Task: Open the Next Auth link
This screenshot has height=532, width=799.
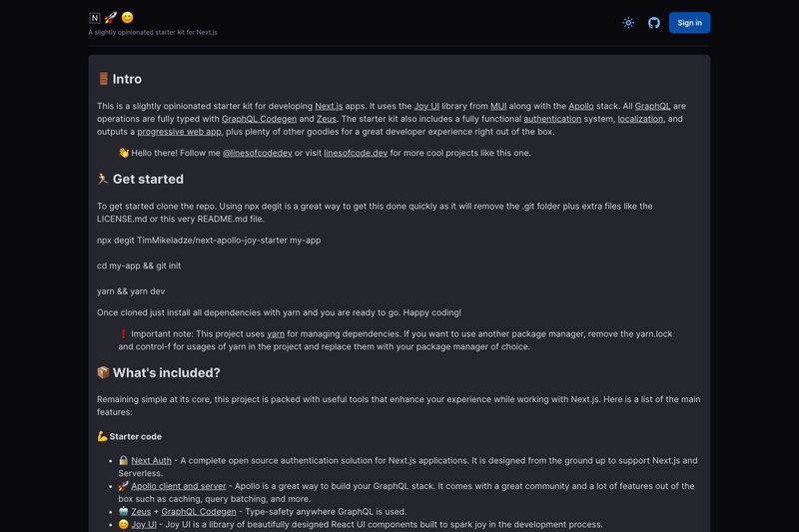Action: [152, 461]
